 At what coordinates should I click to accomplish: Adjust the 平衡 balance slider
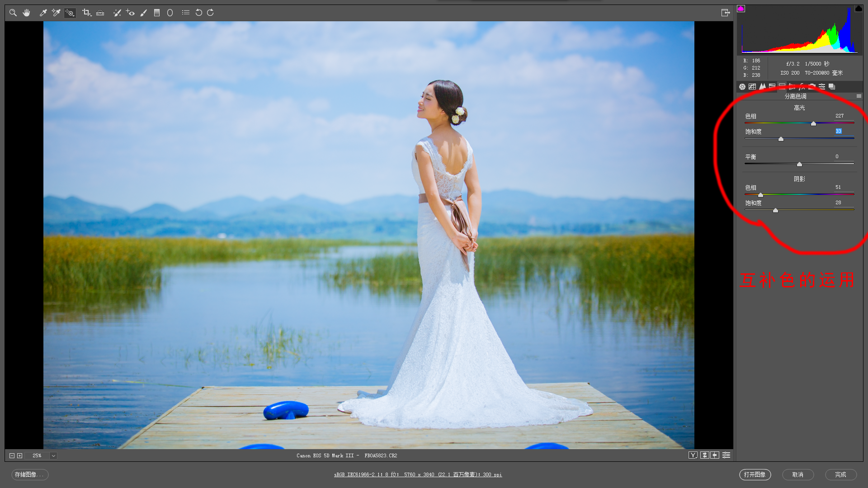(x=799, y=164)
